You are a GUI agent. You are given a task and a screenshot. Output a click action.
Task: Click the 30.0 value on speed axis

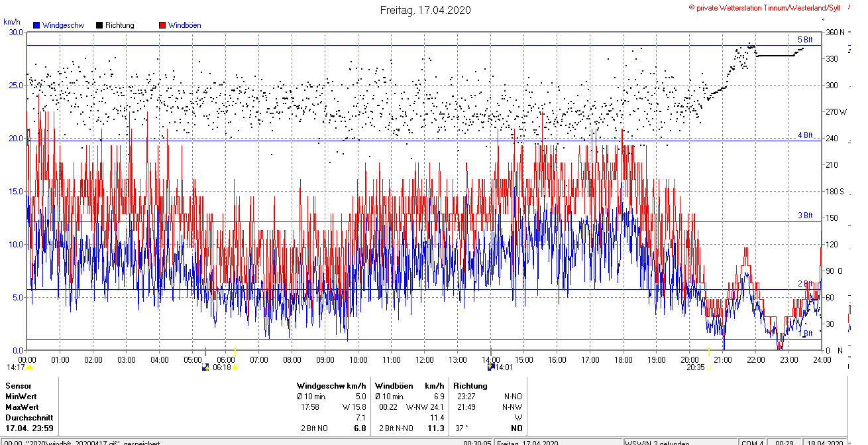pos(15,32)
